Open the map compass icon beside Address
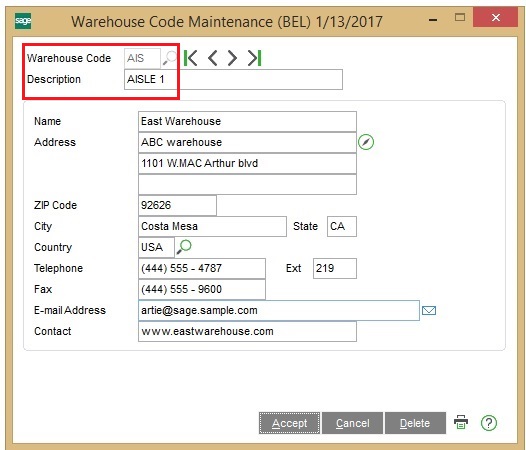Screen dimensions: 526x450 coord(366,142)
